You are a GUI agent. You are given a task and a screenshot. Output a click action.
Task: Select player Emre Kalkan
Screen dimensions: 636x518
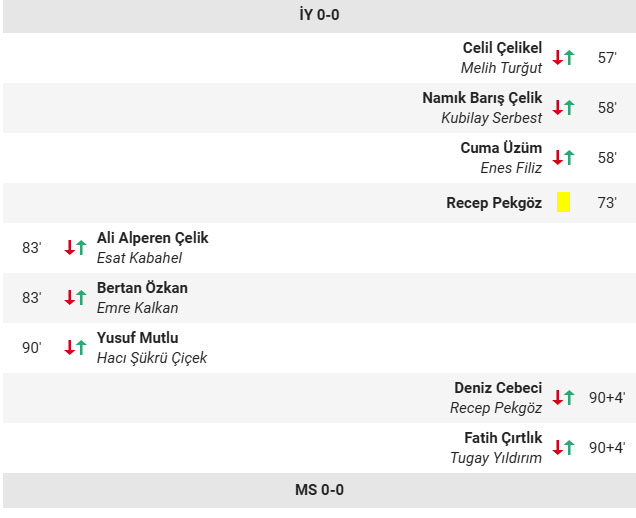pos(137,308)
